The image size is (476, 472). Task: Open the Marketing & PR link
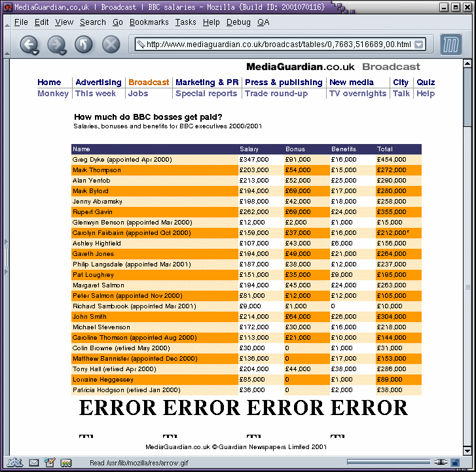207,82
